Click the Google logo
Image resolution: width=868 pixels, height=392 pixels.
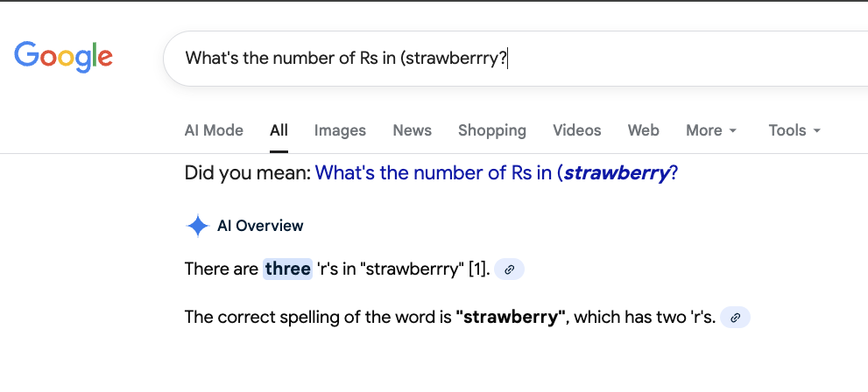[63, 56]
